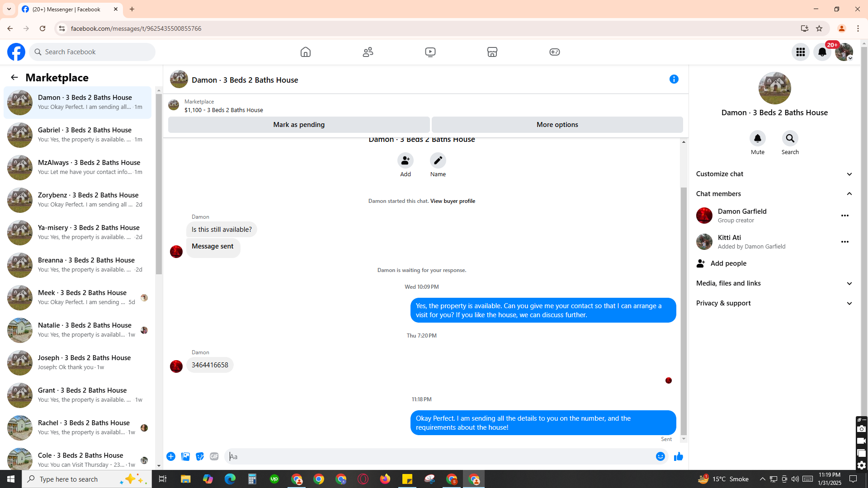Edit chat name with the Name pencil icon

point(438,160)
